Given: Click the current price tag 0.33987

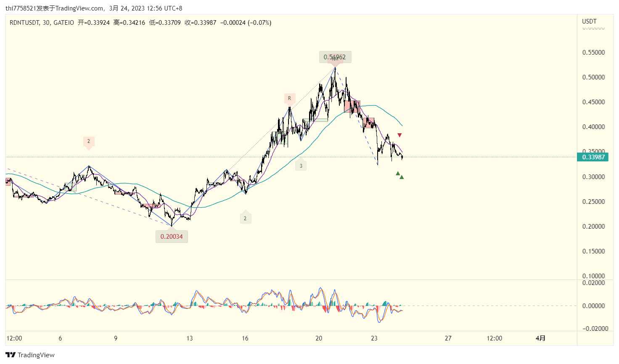Looking at the screenshot, I should click(x=593, y=157).
